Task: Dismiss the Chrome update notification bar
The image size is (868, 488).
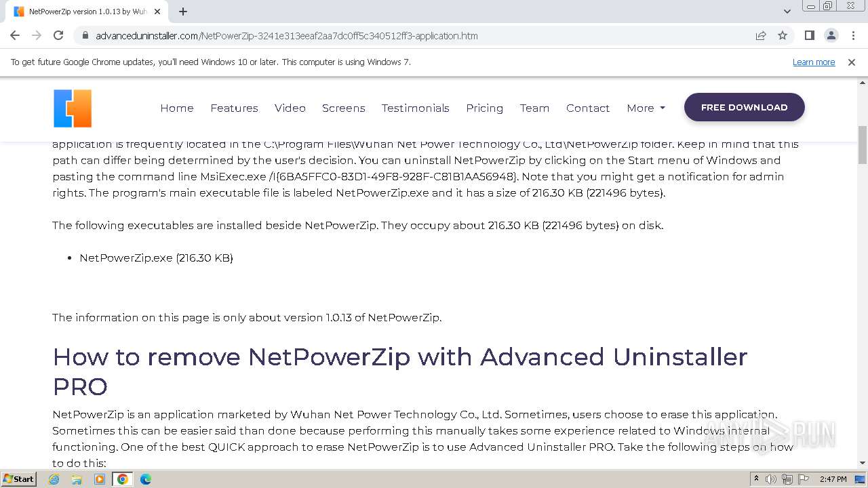Action: [x=852, y=62]
